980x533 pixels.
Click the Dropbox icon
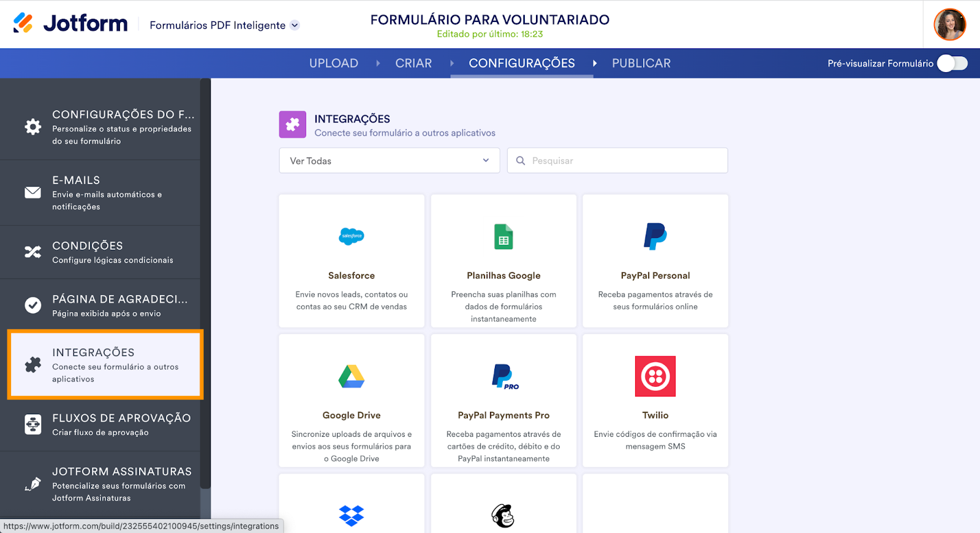coord(352,516)
